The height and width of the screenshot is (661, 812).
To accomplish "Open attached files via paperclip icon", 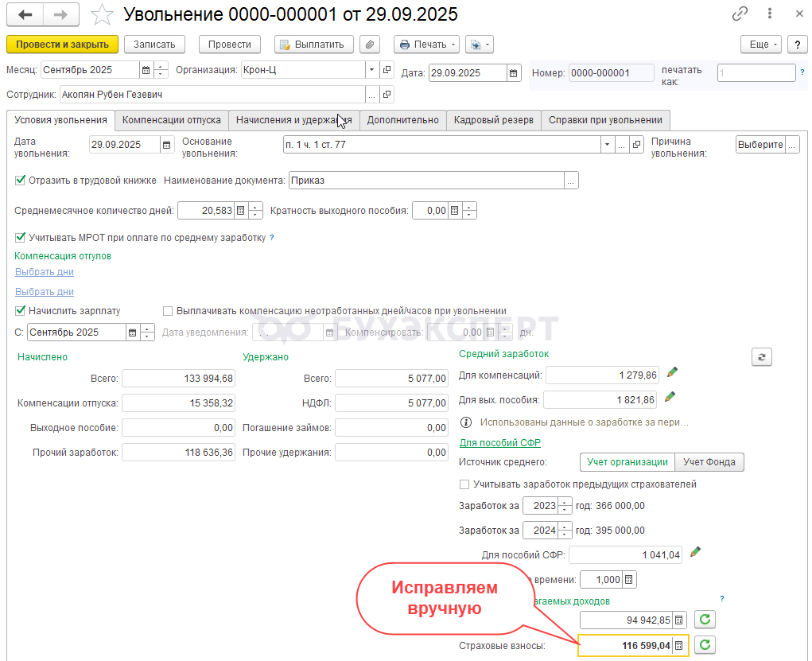I will point(371,45).
